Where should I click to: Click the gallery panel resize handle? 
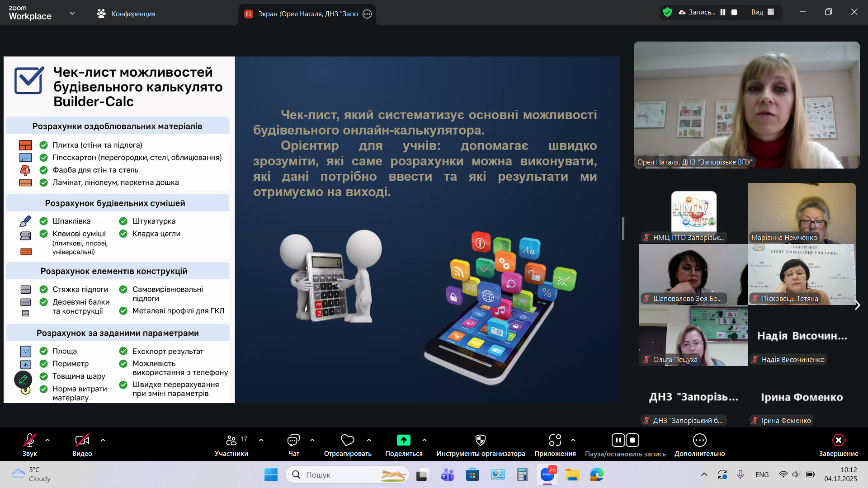coord(623,229)
